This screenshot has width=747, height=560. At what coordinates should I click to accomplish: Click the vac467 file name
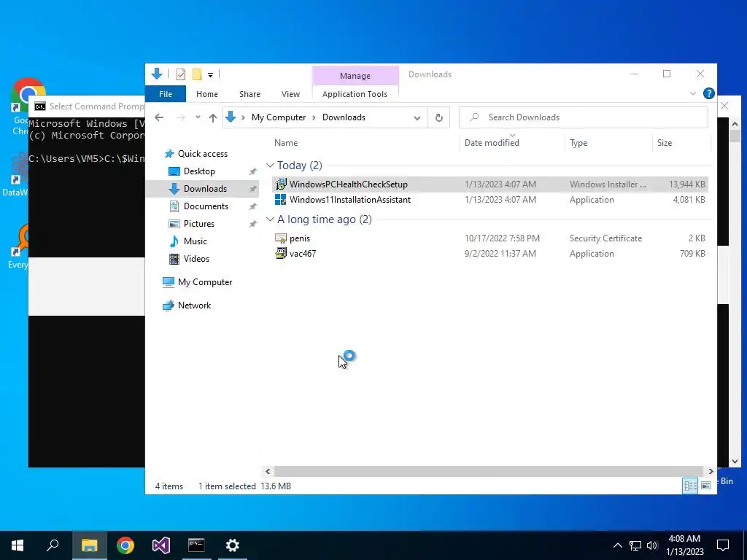tap(303, 253)
